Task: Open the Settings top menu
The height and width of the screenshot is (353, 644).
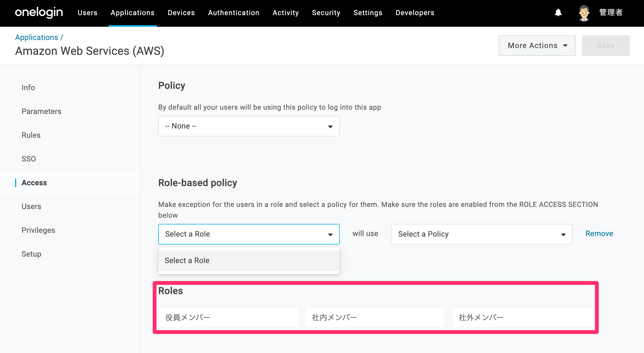Action: [368, 13]
